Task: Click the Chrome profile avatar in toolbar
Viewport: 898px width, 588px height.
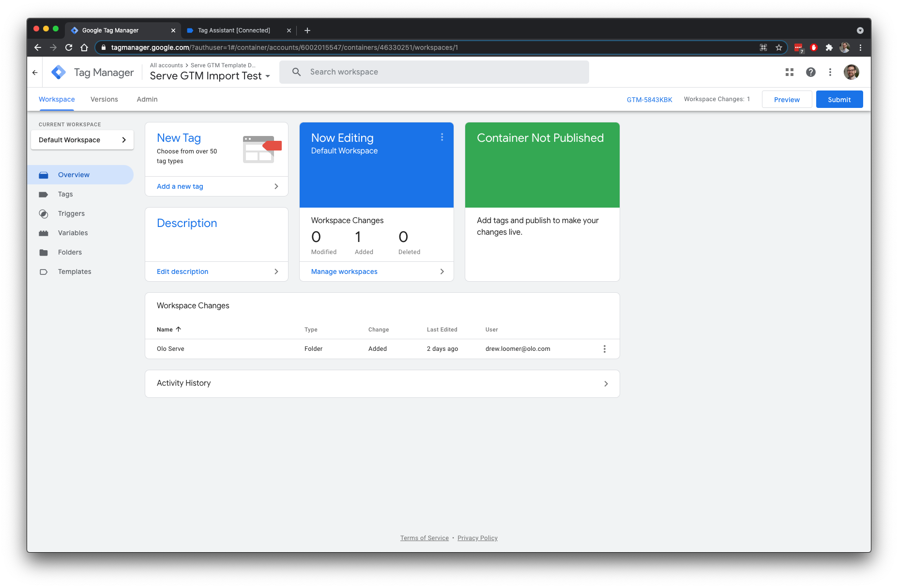Action: (x=845, y=47)
